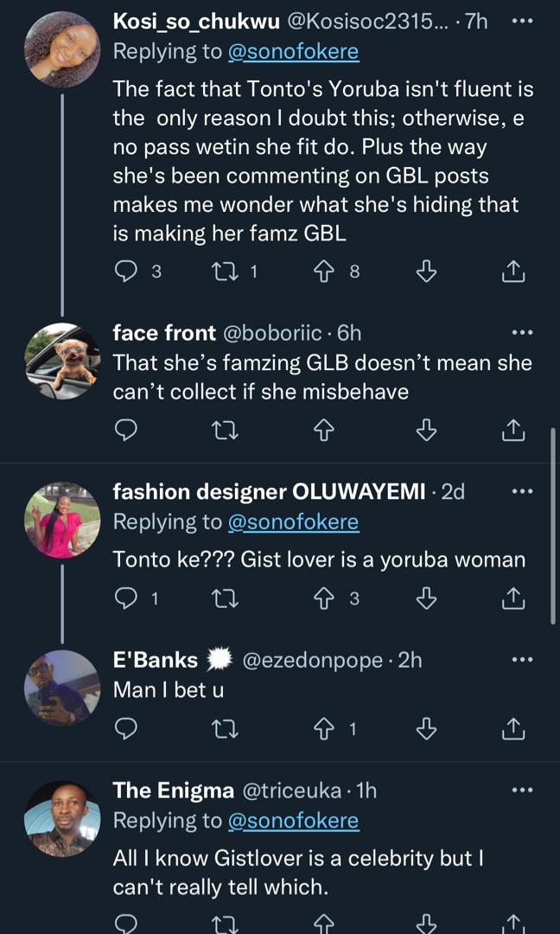Reply to fashion designer OLUWAYEMI's tweet
The image size is (560, 934).
(x=126, y=597)
